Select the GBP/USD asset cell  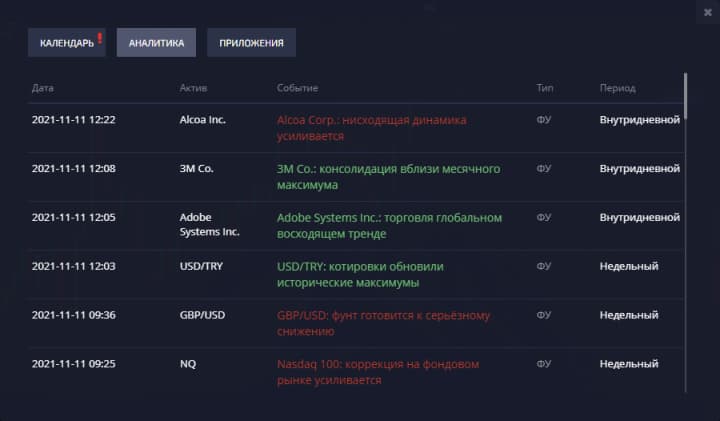click(203, 315)
